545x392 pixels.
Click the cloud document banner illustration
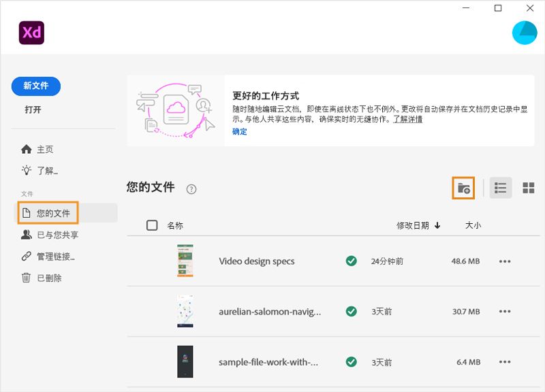click(176, 110)
